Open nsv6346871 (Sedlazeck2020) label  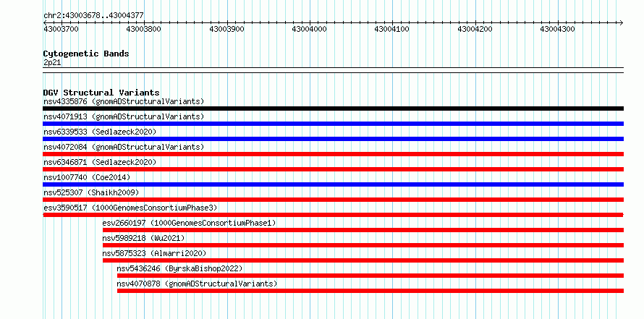click(x=100, y=162)
